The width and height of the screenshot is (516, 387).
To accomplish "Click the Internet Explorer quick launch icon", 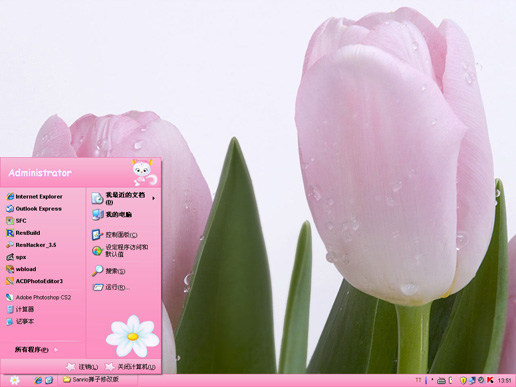I will [x=38, y=380].
